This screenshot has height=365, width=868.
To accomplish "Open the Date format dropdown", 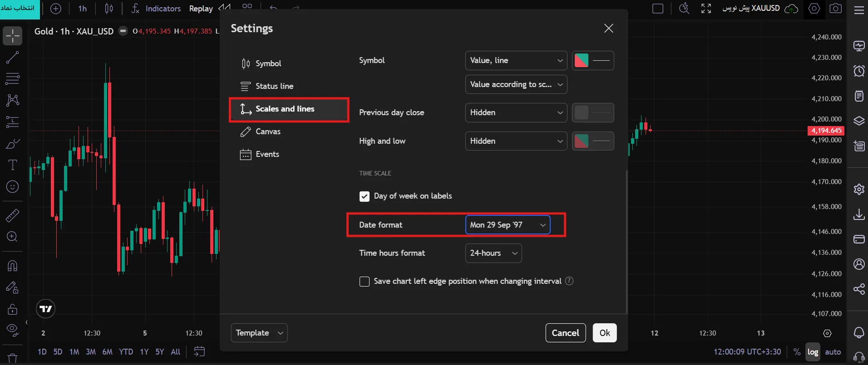I will tap(508, 225).
